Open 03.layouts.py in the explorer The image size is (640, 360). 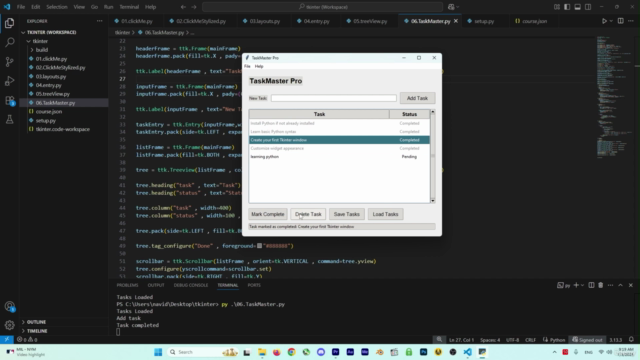[51, 76]
